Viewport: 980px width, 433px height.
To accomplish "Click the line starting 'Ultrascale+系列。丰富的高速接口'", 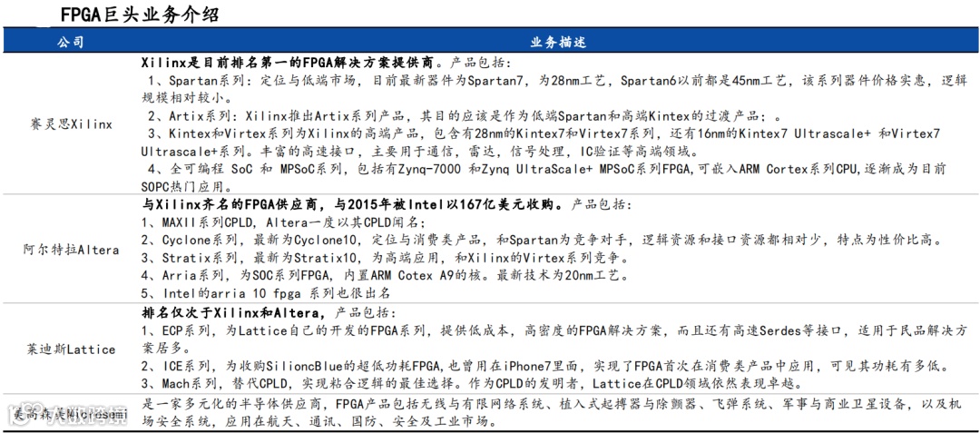I will (x=423, y=152).
